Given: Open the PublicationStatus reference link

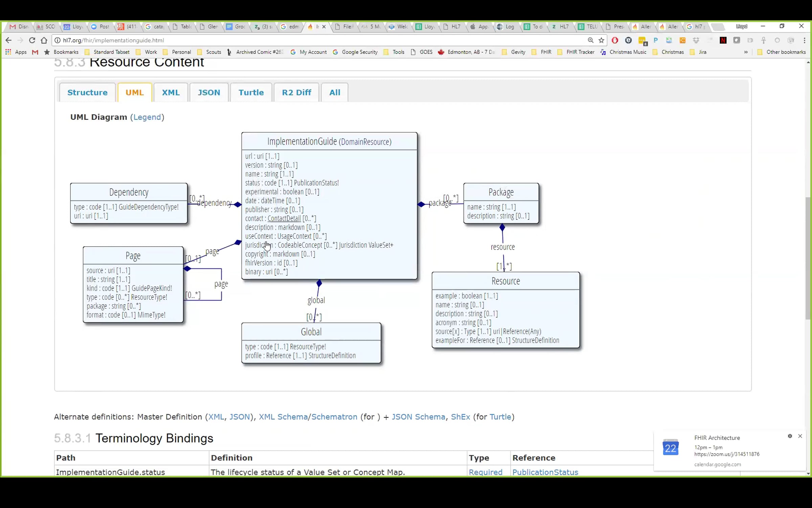Looking at the screenshot, I should click(x=545, y=472).
